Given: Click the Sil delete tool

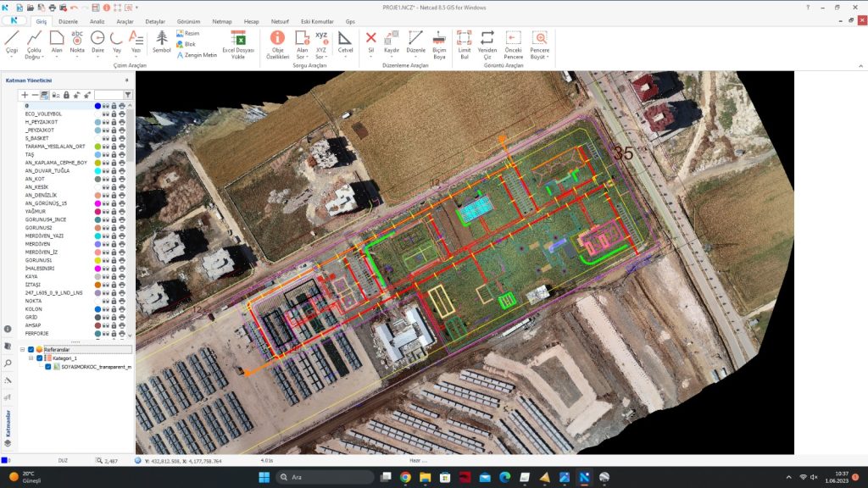Looking at the screenshot, I should [371, 43].
